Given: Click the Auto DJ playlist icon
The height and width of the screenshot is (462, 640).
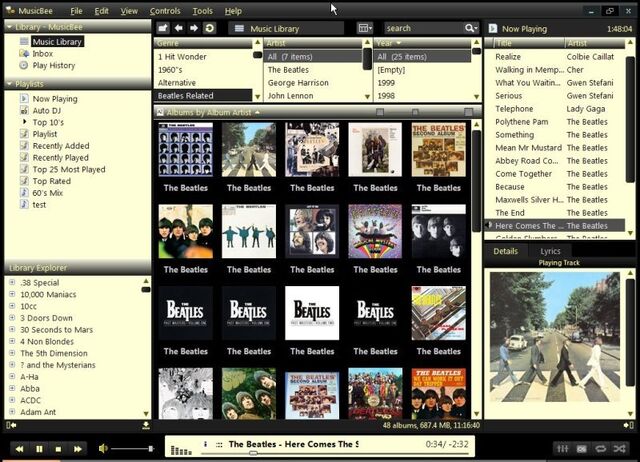Looking at the screenshot, I should (24, 110).
